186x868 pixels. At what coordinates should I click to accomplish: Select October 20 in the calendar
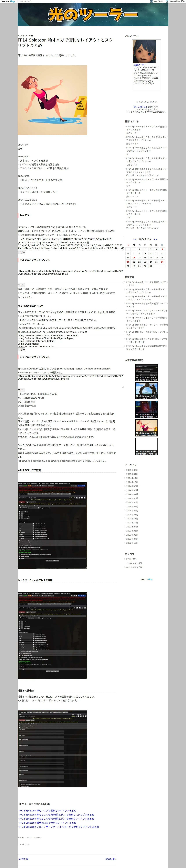(x=128, y=262)
